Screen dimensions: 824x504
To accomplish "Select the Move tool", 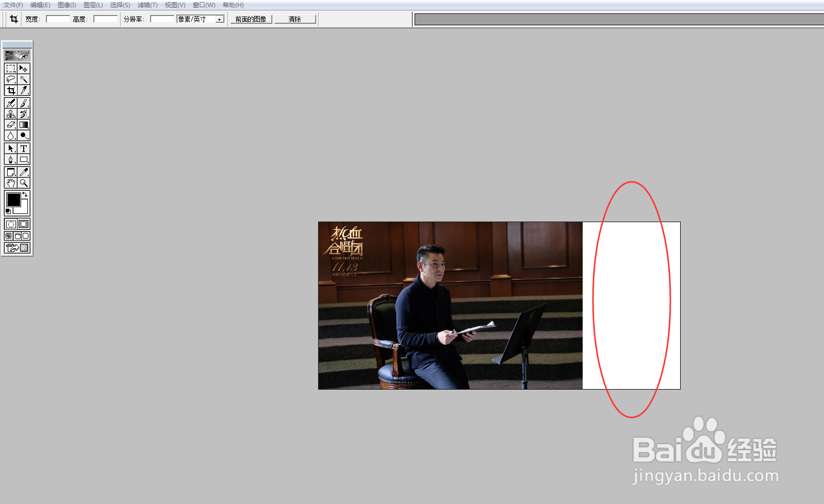I will (24, 69).
